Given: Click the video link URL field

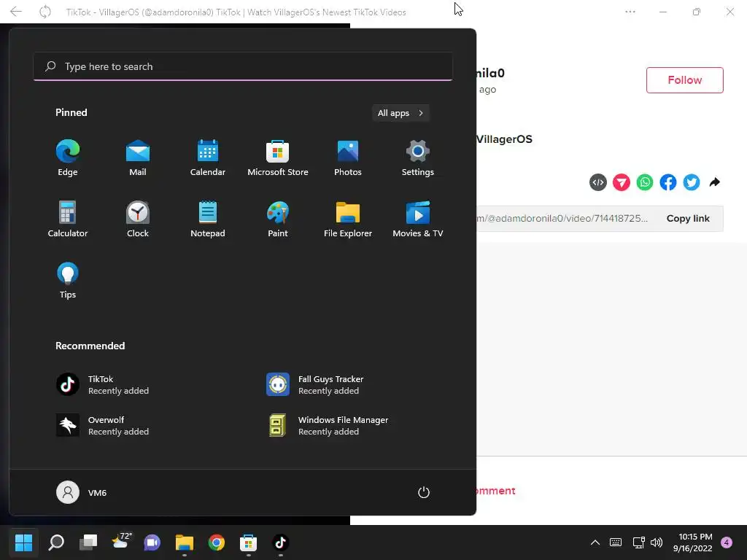Looking at the screenshot, I should click(564, 219).
